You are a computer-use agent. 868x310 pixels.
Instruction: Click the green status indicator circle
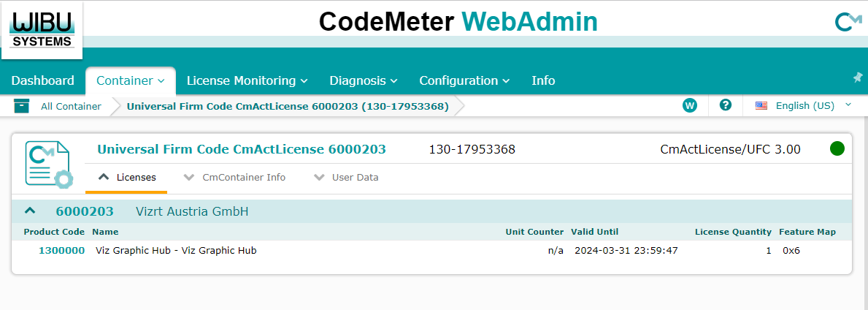[837, 149]
